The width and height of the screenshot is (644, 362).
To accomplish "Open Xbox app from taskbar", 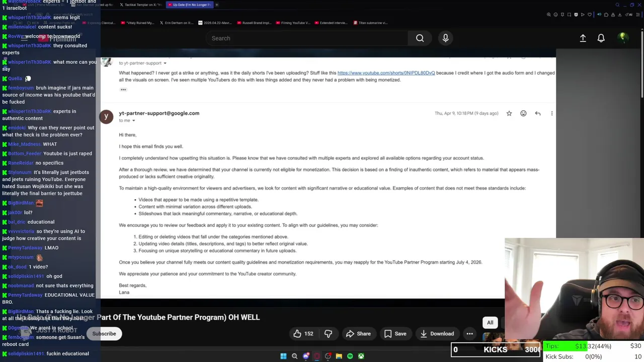I will click(x=361, y=356).
